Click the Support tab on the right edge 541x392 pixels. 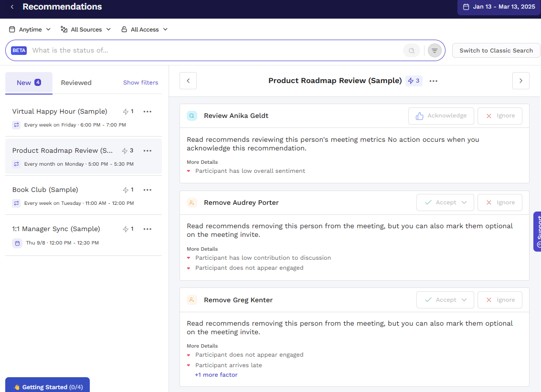pyautogui.click(x=538, y=232)
